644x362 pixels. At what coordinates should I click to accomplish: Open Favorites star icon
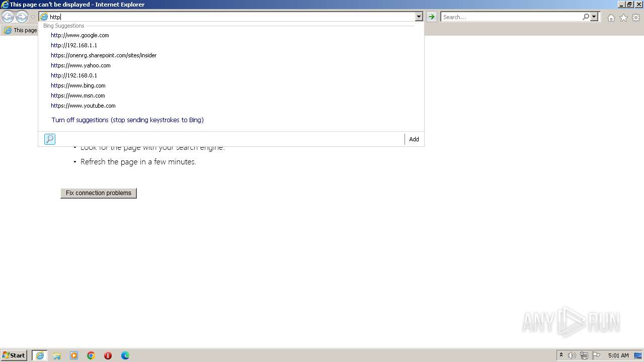(x=623, y=18)
